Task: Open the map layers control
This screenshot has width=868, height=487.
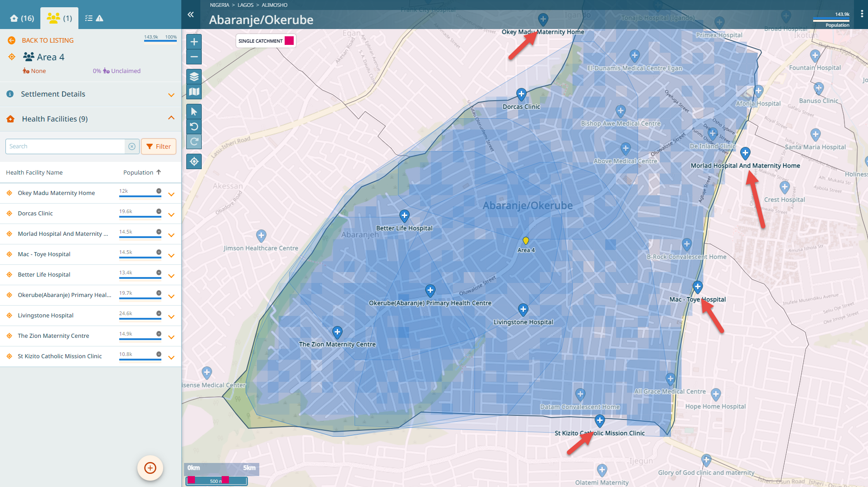Action: (x=194, y=77)
